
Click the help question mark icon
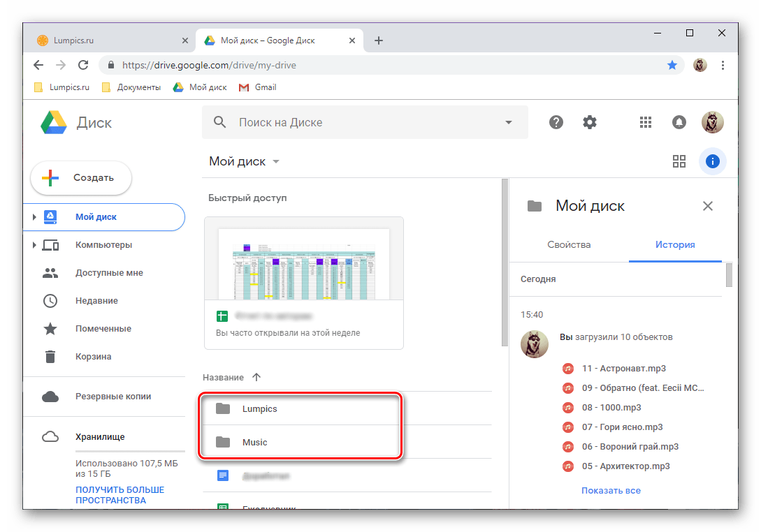[x=556, y=123]
